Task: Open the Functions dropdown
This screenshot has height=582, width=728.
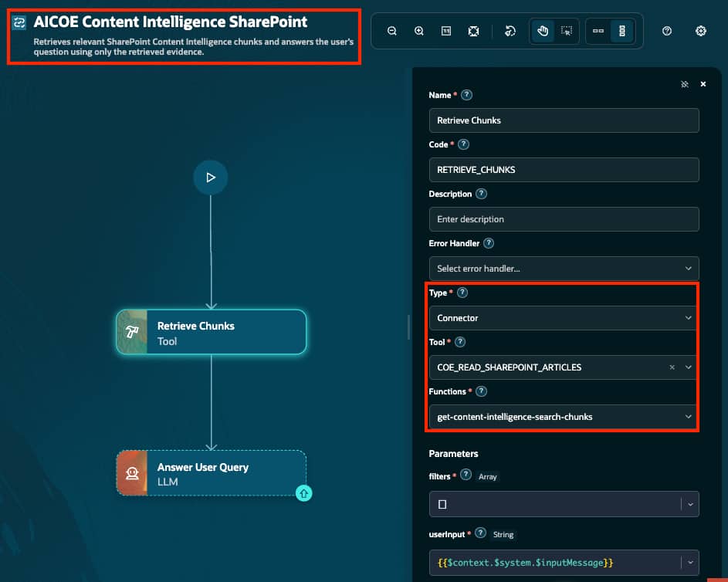Action: point(562,417)
